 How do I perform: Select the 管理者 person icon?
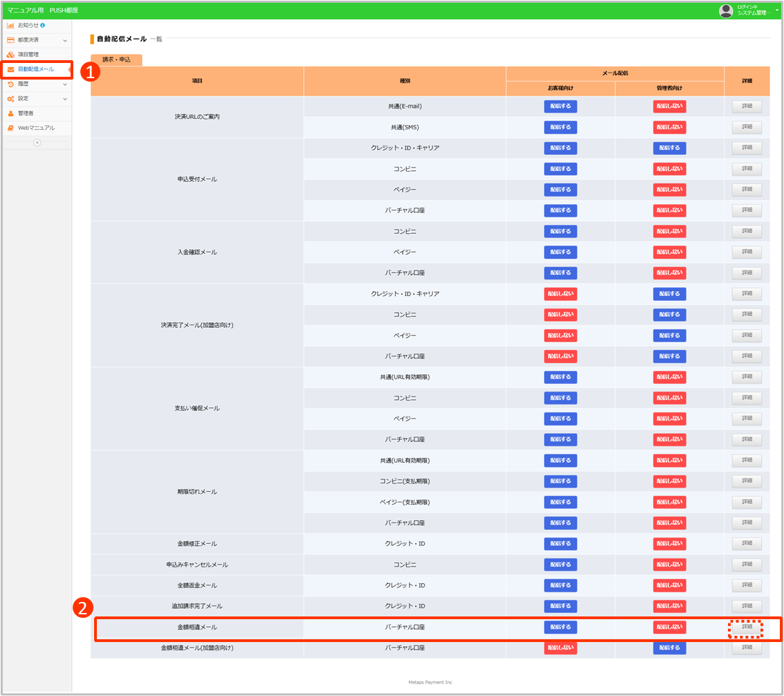[12, 113]
